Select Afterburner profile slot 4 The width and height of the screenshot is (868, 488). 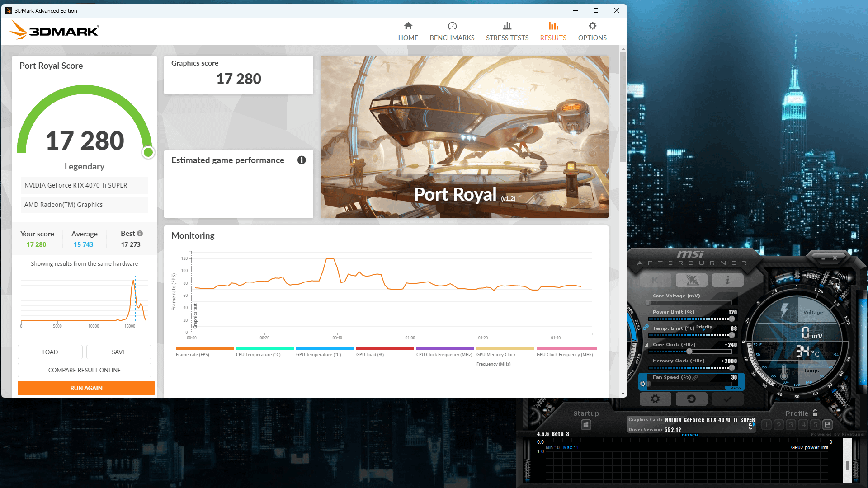pyautogui.click(x=803, y=425)
